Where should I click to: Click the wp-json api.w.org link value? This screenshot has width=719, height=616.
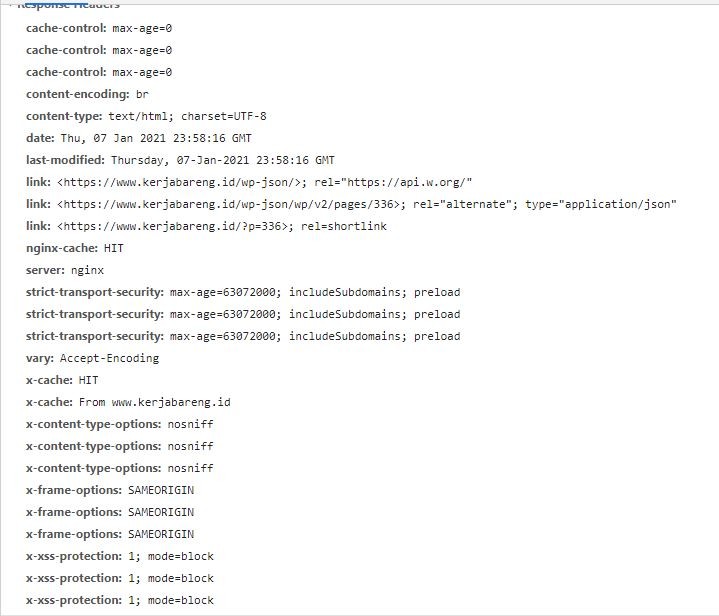tap(264, 182)
